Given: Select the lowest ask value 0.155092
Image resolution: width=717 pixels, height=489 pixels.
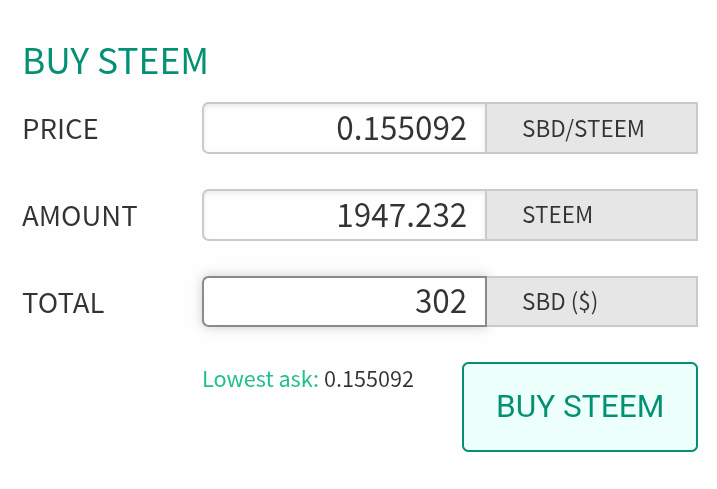Looking at the screenshot, I should (369, 379).
